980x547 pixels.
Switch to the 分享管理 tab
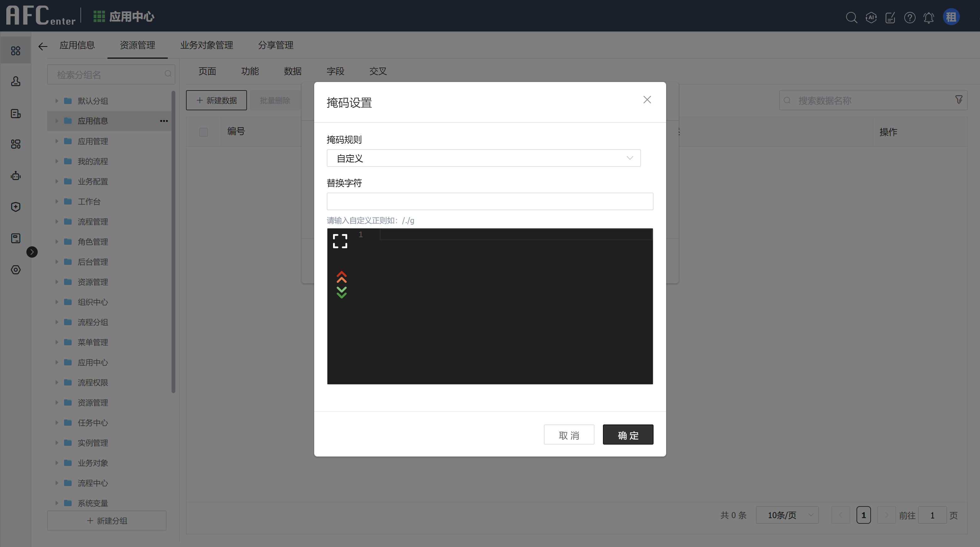(x=276, y=45)
